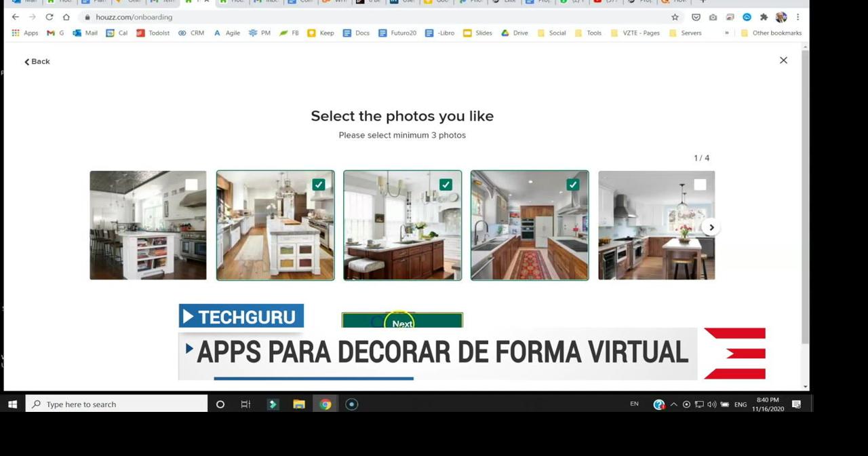Screen dimensions: 868x456
Task: Click the Back link on the Houzz page
Action: [37, 61]
